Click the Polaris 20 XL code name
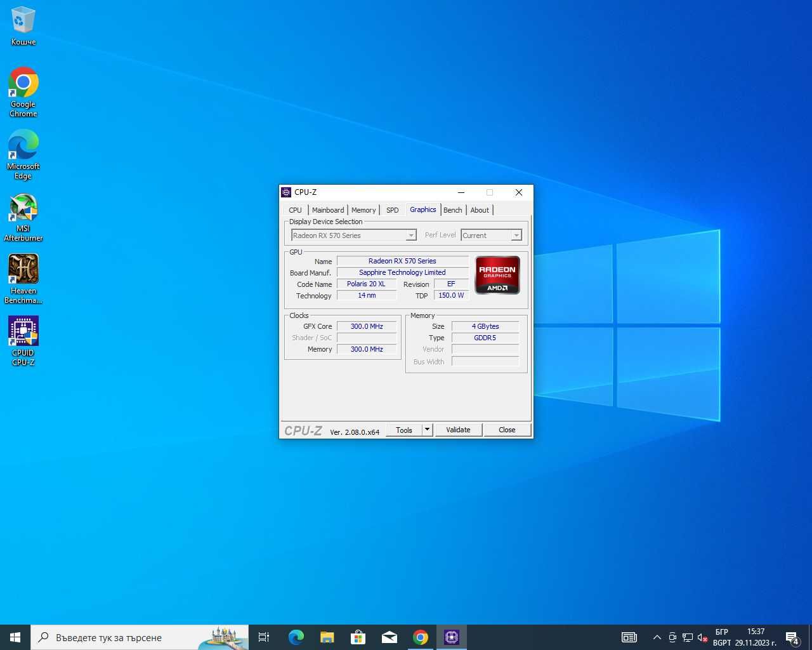The height and width of the screenshot is (650, 812). pyautogui.click(x=366, y=284)
